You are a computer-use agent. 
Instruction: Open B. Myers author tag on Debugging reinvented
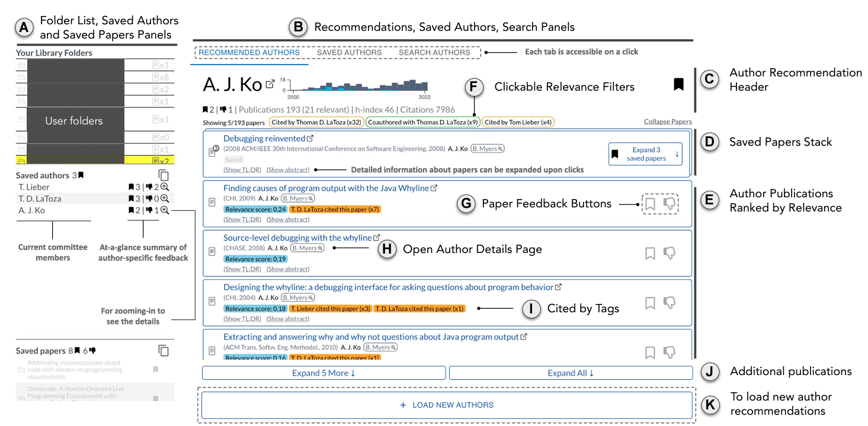click(487, 149)
